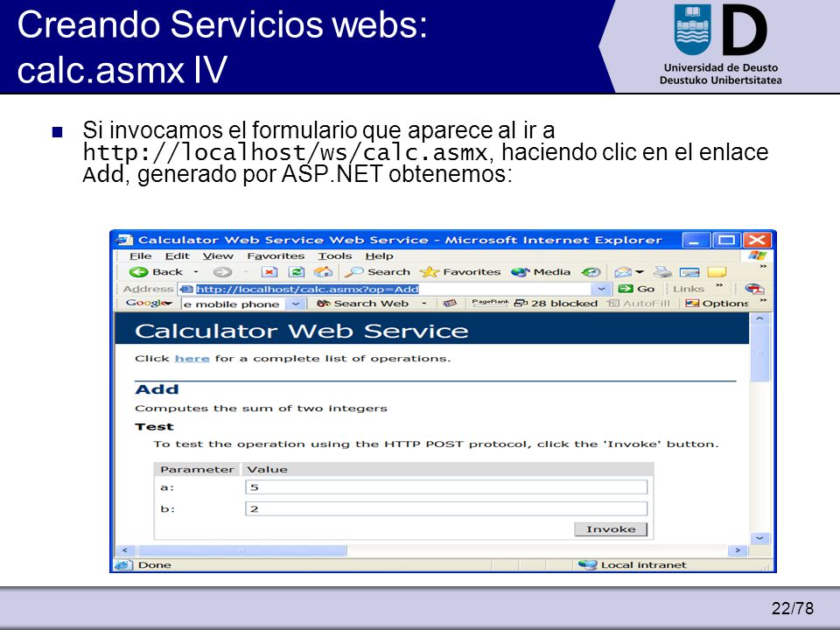Image resolution: width=840 pixels, height=630 pixels.
Task: Click the Universidad de Deusto logo
Action: pyautogui.click(x=720, y=45)
